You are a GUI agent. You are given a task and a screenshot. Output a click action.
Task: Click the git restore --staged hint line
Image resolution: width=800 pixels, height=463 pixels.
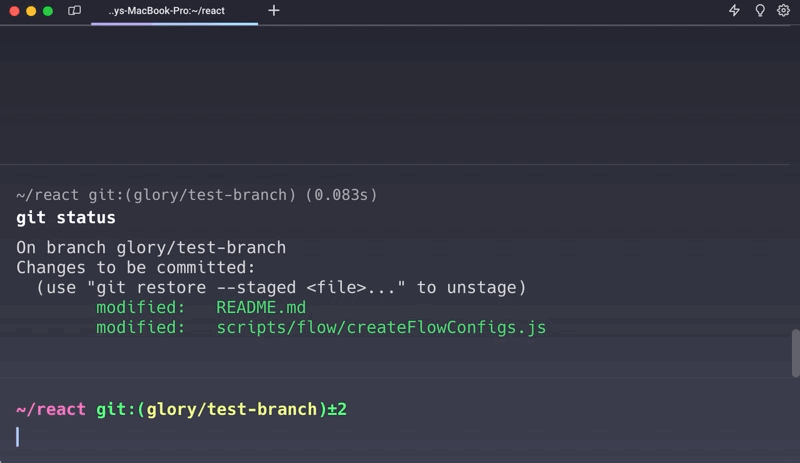tap(281, 288)
